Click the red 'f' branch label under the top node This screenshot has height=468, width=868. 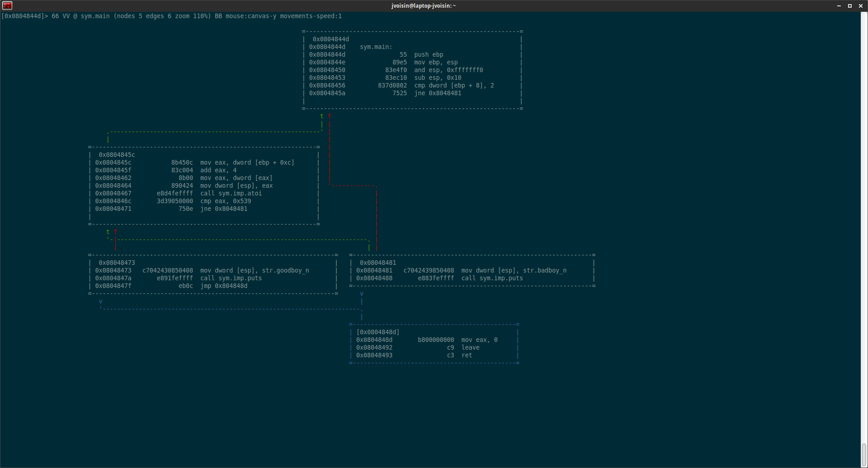pyautogui.click(x=329, y=116)
